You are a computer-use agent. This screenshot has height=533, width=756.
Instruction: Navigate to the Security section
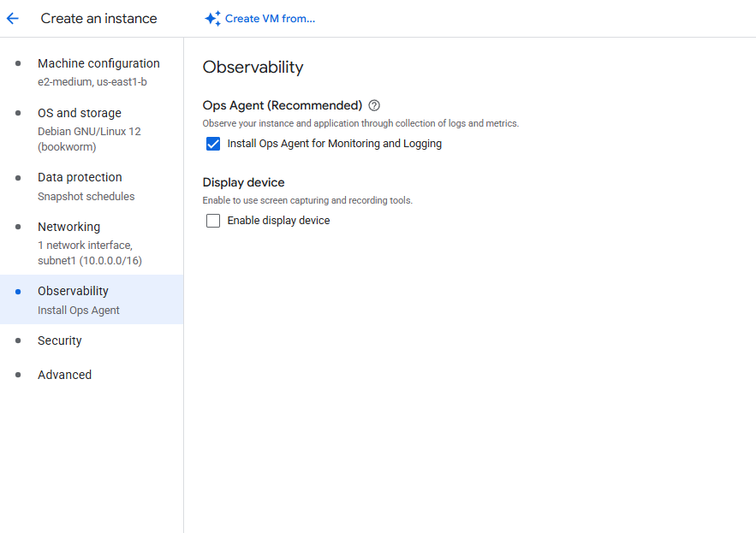pos(60,341)
